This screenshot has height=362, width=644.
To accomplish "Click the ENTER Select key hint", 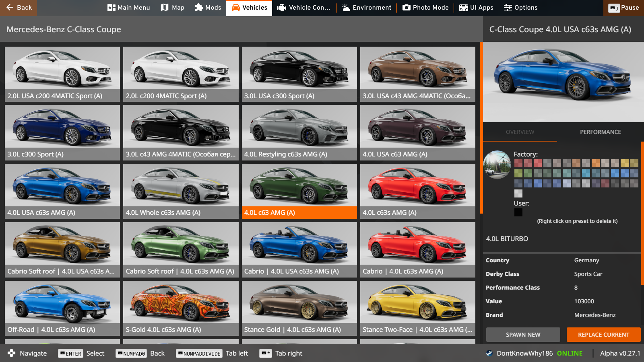I will pos(81,354).
